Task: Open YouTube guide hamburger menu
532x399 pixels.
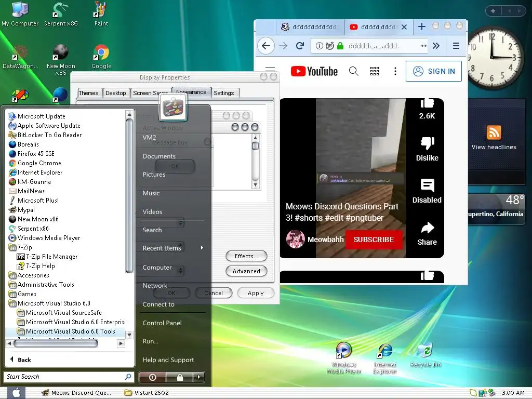Action: coord(270,70)
